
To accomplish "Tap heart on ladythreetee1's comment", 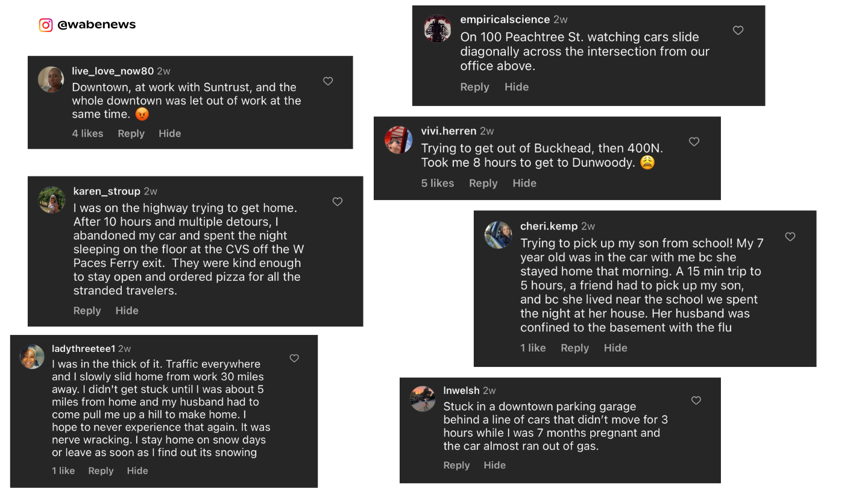I will tap(294, 358).
